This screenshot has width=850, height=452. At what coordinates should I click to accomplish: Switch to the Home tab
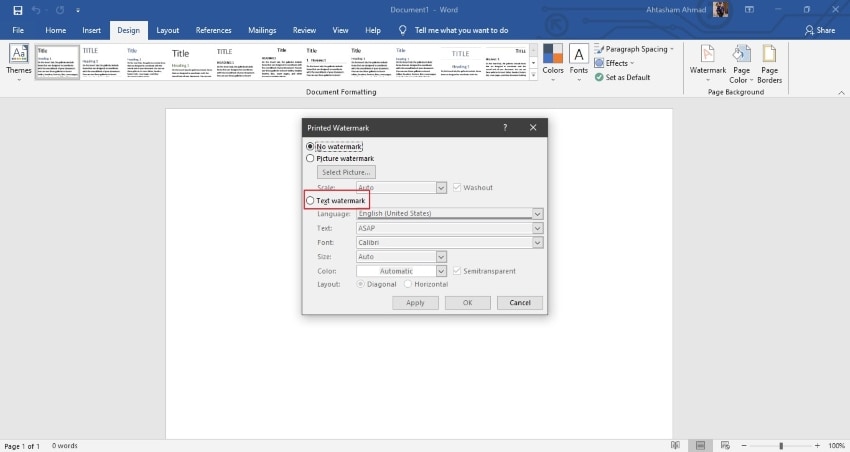point(55,30)
